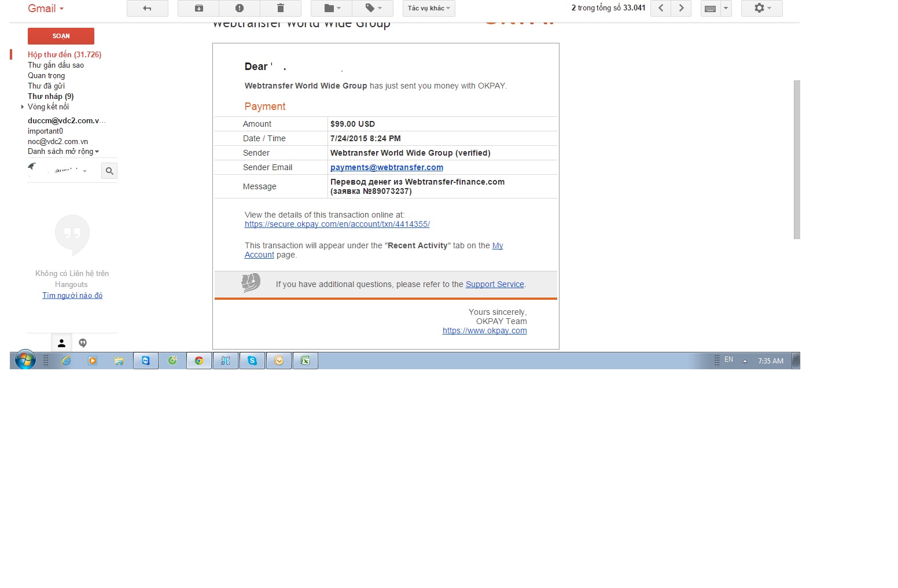Open the green Cốc Cốc browser taskbar icon

point(172,361)
